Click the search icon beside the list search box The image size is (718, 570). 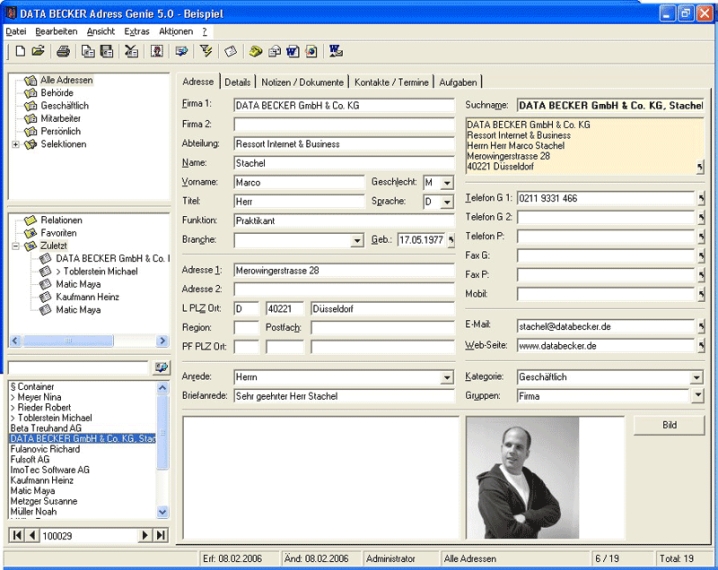pyautogui.click(x=161, y=368)
